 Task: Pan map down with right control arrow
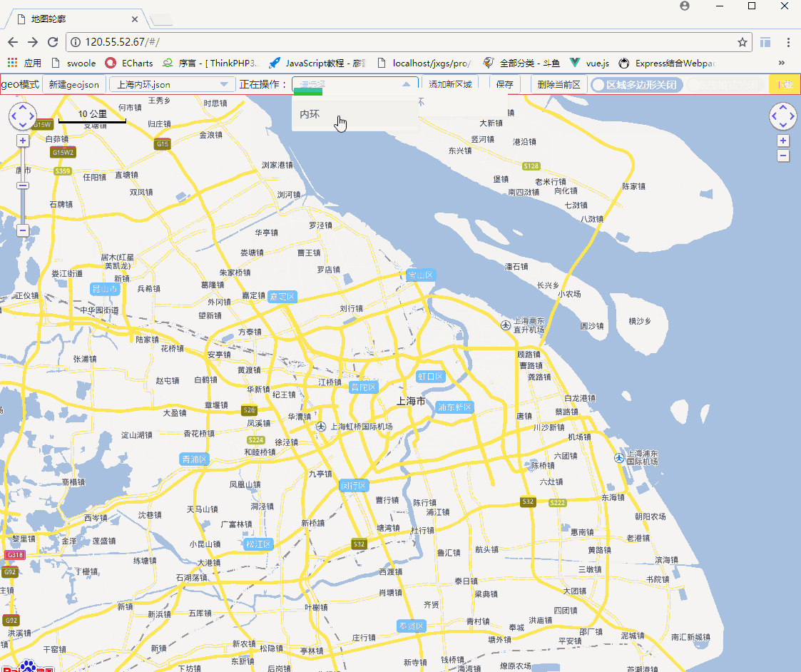pos(783,125)
